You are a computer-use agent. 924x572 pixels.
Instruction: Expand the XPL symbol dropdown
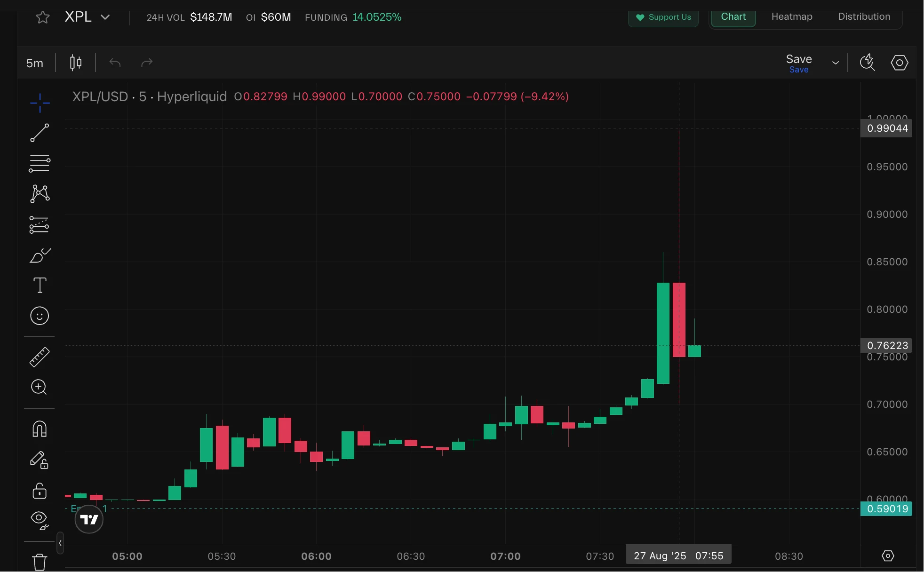(105, 17)
